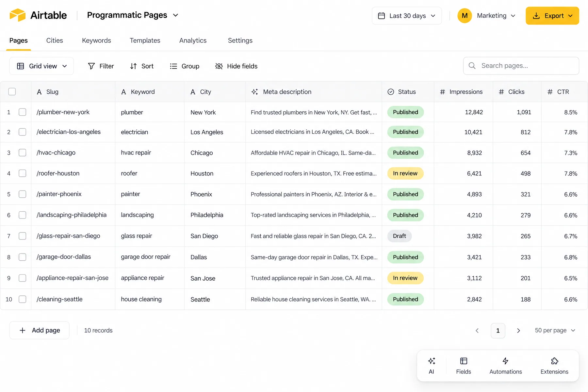Switch to the Templates tab
The height and width of the screenshot is (392, 588).
(145, 41)
